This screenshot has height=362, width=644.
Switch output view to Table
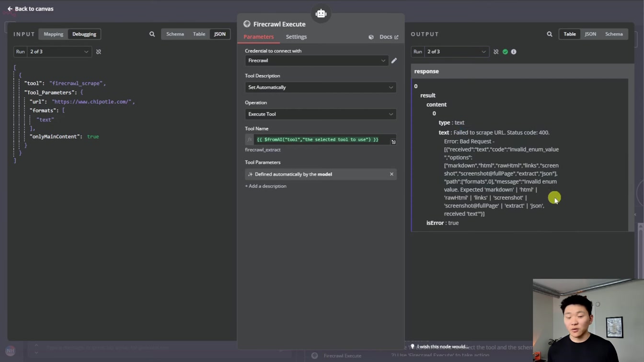tap(570, 34)
